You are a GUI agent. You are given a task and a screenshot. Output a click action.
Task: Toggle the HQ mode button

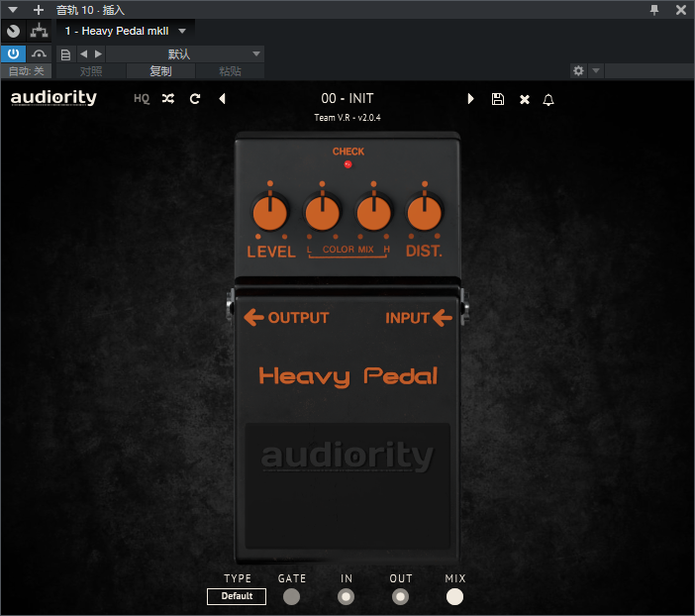pos(142,98)
